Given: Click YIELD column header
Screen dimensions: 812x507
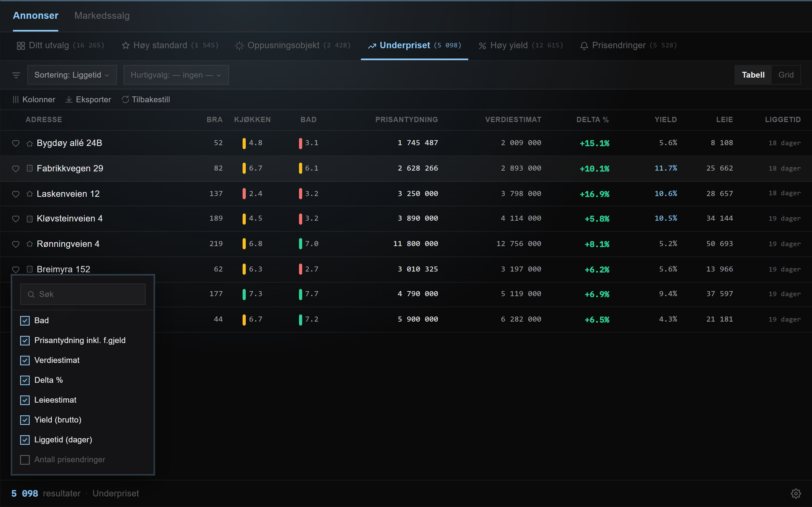Looking at the screenshot, I should coord(666,120).
